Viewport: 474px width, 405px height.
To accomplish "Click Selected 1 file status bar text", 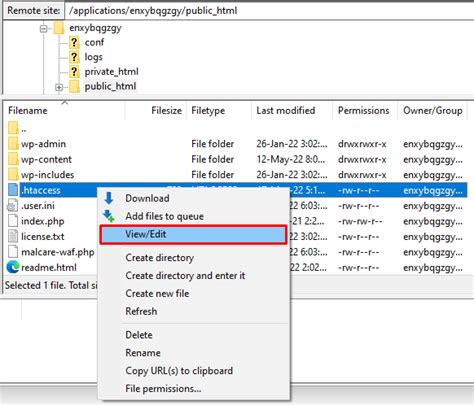I will [x=51, y=285].
